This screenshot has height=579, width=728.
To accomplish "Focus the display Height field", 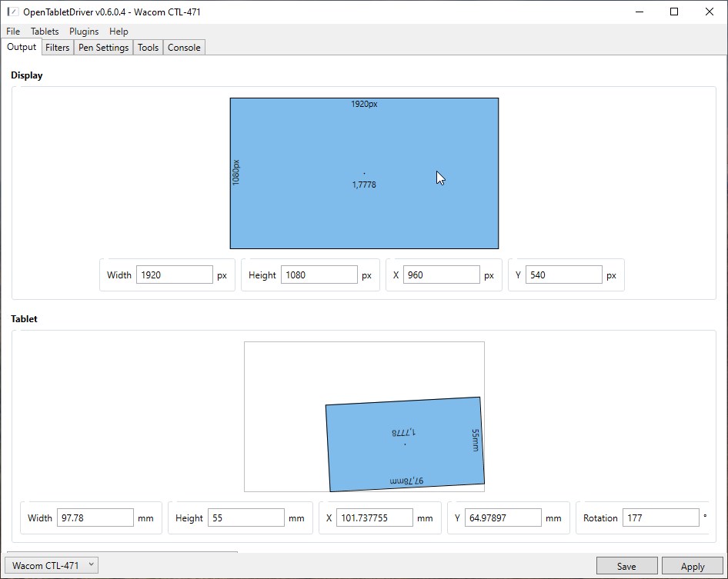I will point(319,275).
